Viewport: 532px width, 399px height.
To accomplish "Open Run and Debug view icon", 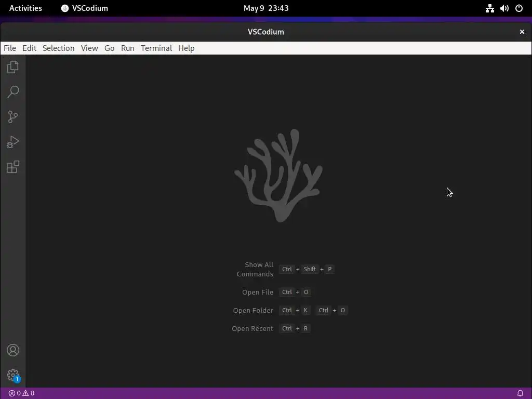I will click(13, 142).
